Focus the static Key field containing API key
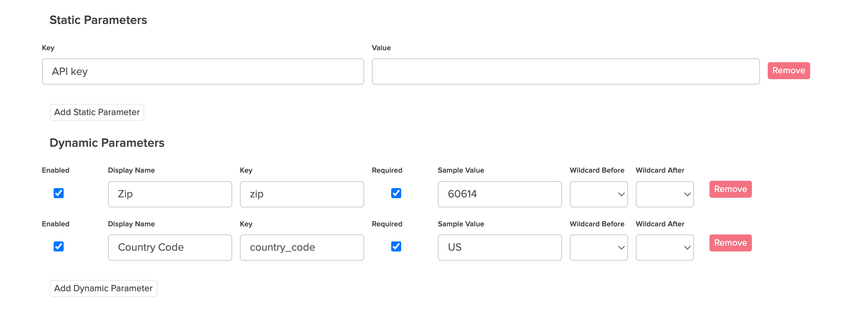 [x=203, y=71]
